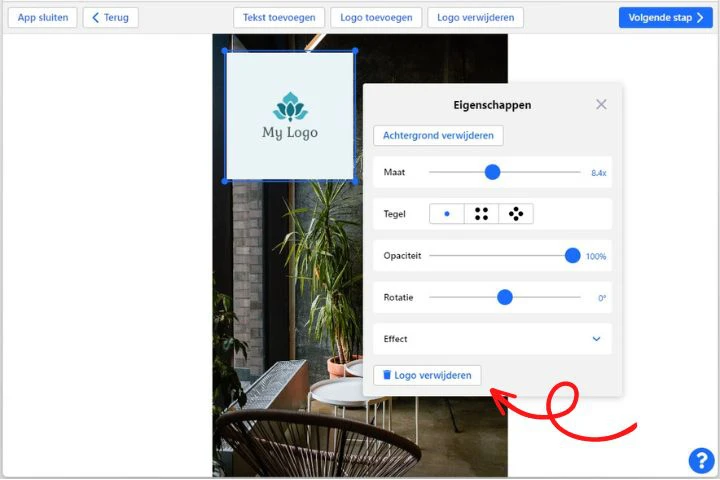Click the Terug back button

111,17
